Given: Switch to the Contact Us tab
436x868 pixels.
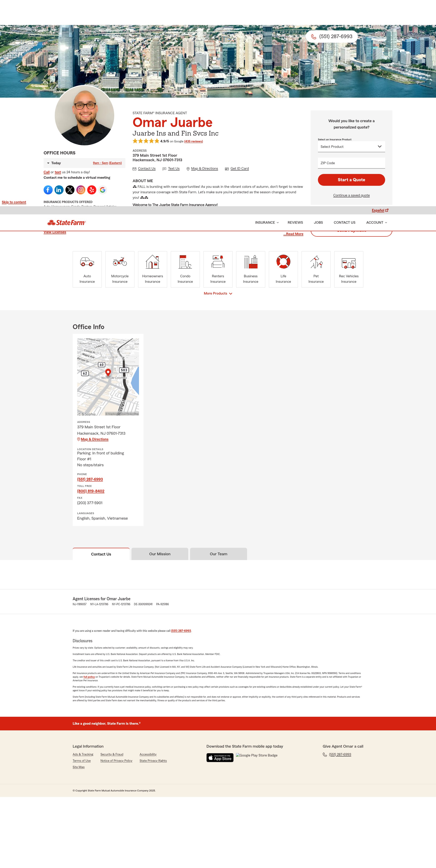Looking at the screenshot, I should (x=101, y=554).
